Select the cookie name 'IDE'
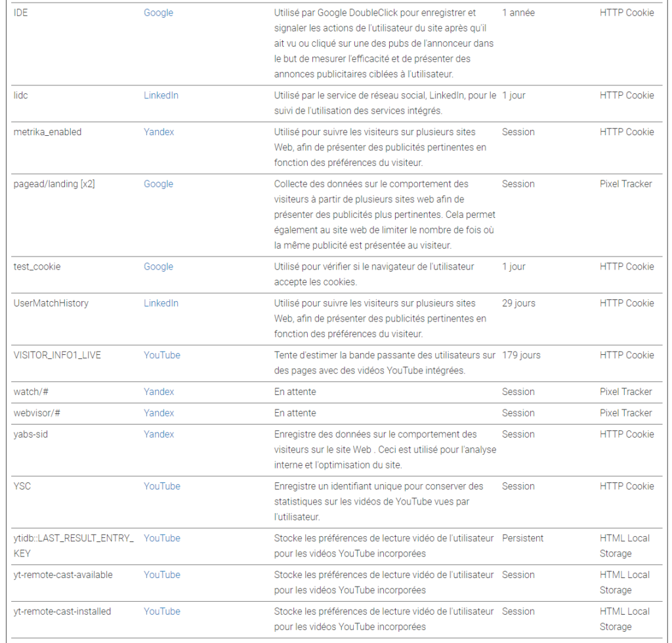 20,13
